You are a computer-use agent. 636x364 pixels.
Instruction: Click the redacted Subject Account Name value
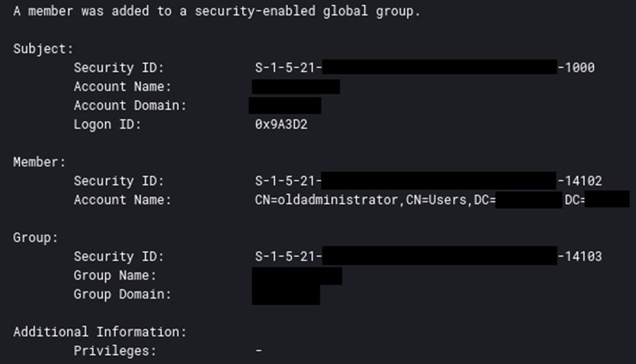click(296, 86)
